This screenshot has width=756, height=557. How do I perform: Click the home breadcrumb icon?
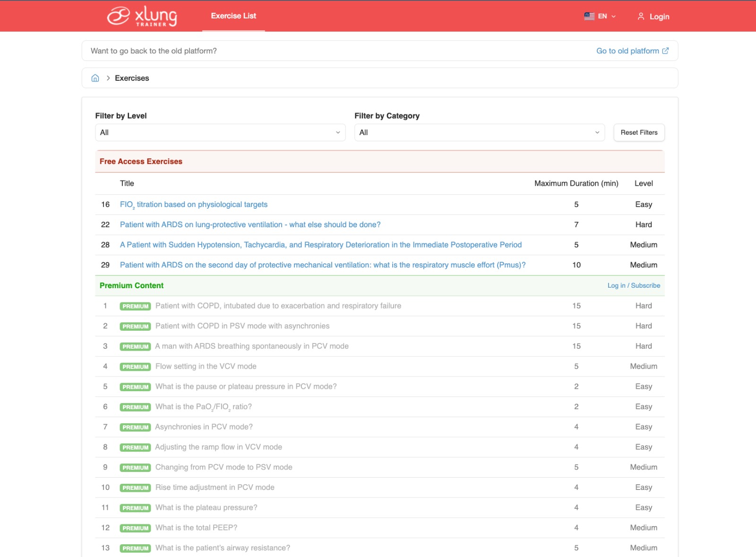pyautogui.click(x=95, y=78)
